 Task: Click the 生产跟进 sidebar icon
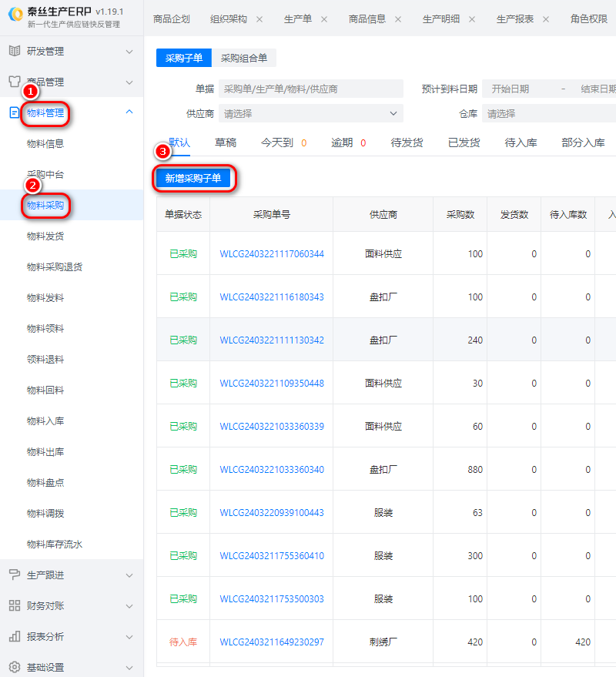tap(14, 575)
